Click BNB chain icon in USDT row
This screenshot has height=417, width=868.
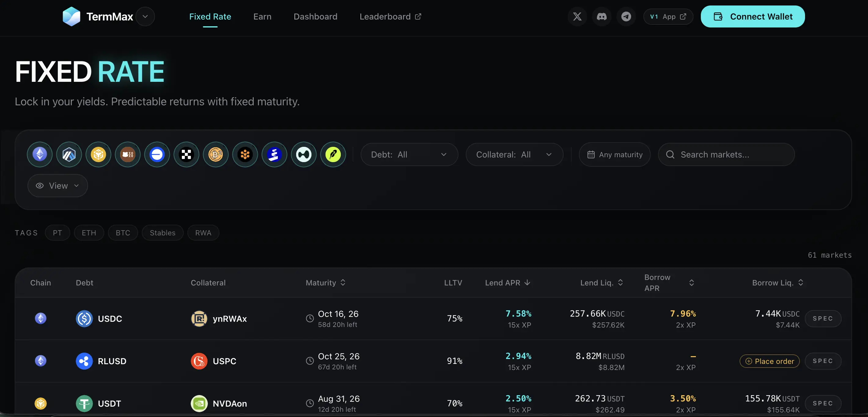[x=41, y=403]
